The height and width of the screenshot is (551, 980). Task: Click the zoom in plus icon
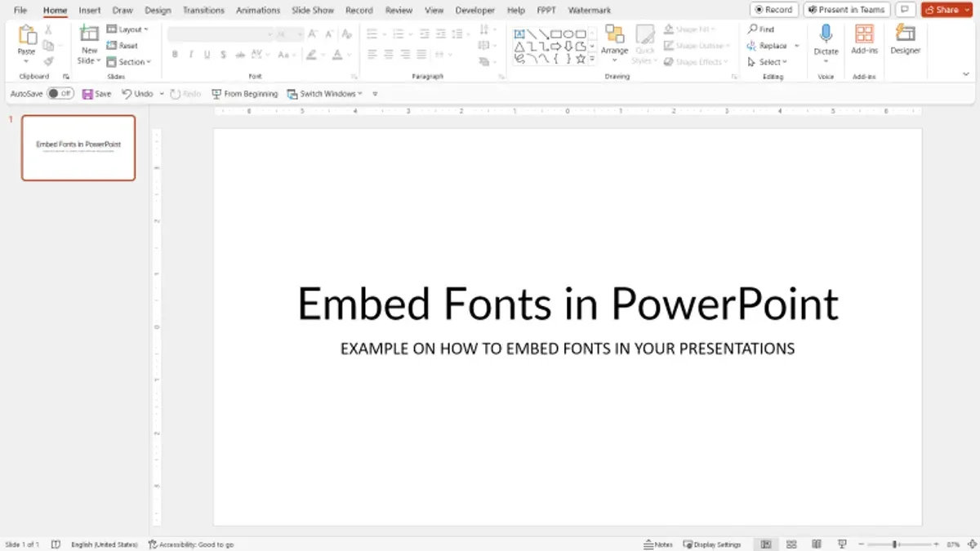[937, 544]
